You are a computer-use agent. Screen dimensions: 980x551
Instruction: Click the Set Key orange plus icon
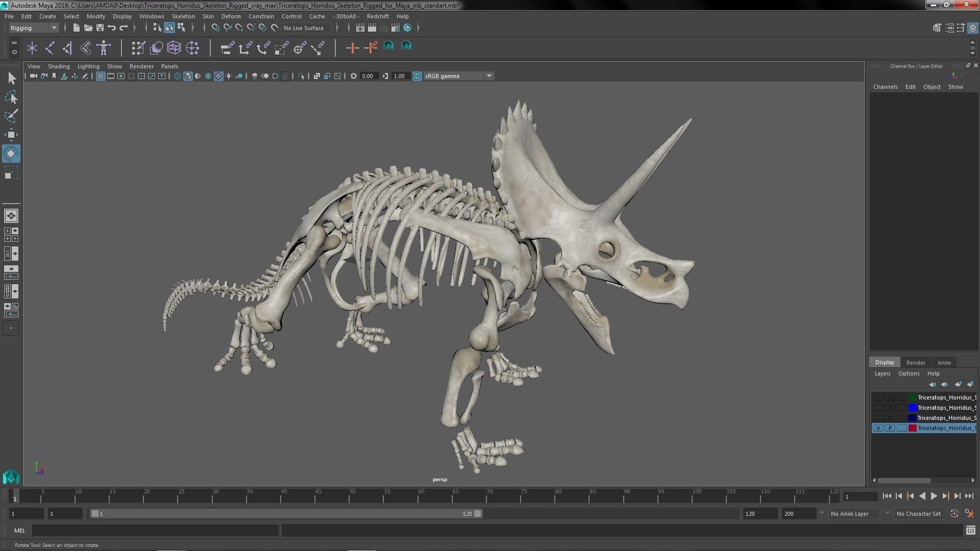tap(352, 48)
